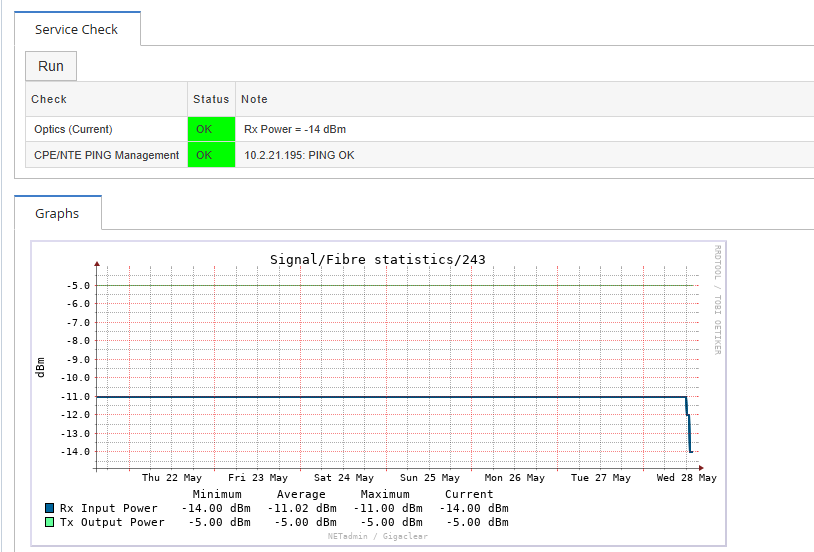Click the Run button
The height and width of the screenshot is (552, 814).
pos(51,66)
